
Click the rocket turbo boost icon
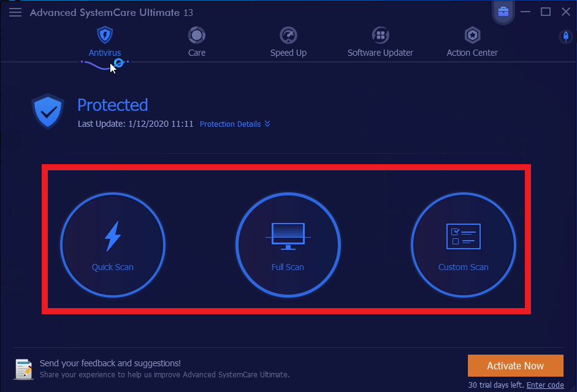click(x=566, y=36)
